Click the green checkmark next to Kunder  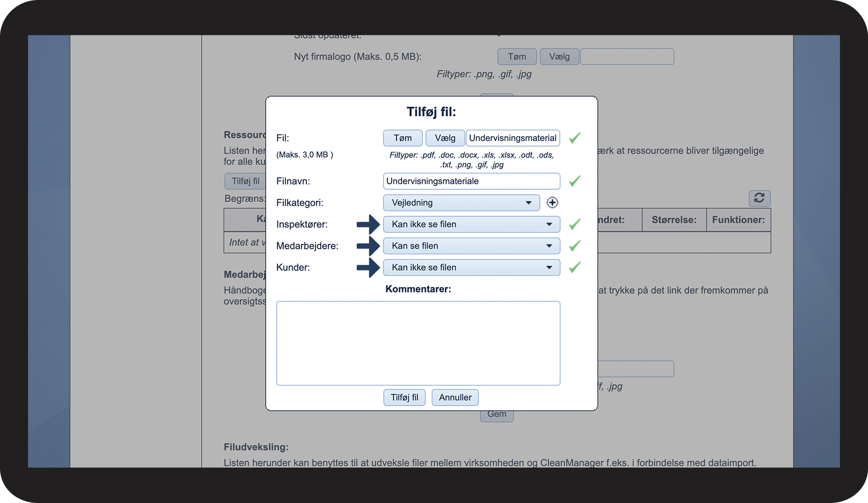(x=575, y=267)
